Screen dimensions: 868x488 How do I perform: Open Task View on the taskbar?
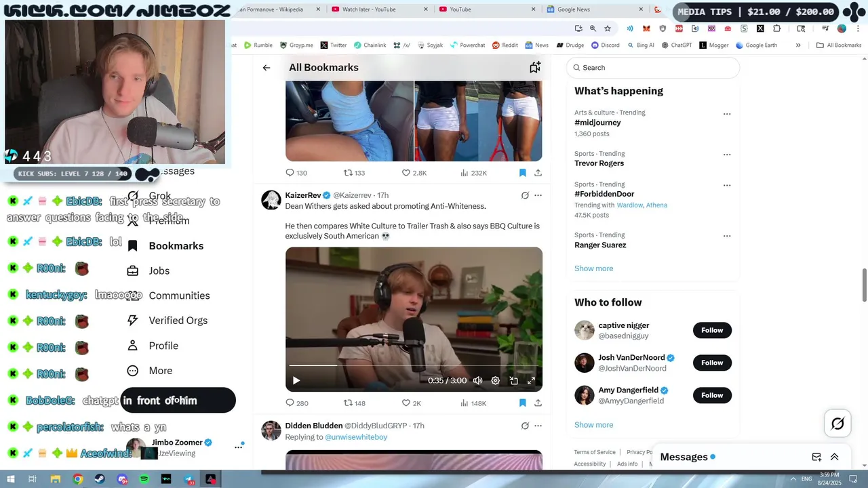32,479
